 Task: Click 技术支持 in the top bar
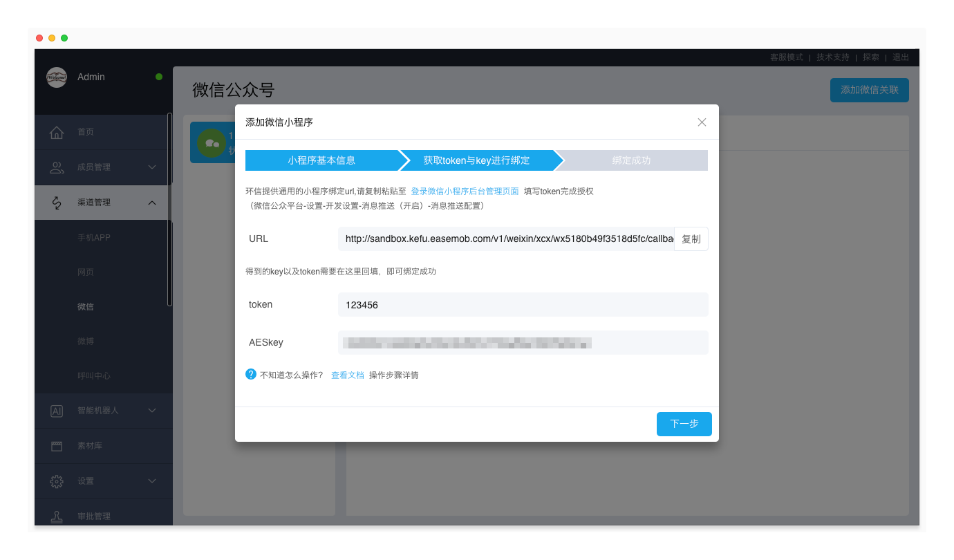(x=833, y=57)
